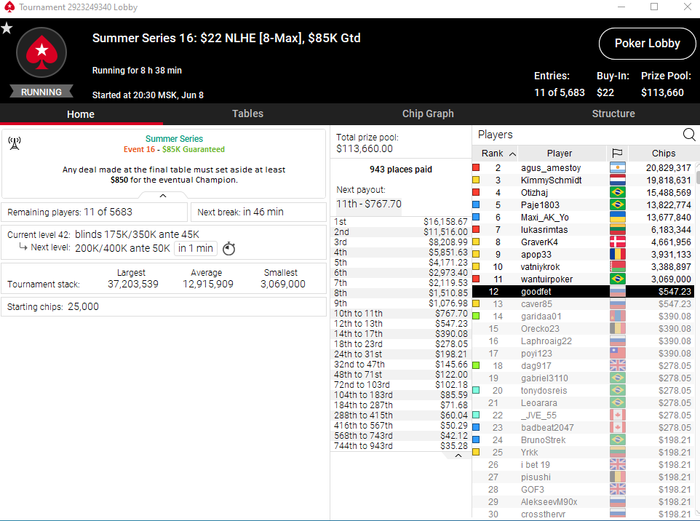Screen dimensions: 700x521
Task: Click the stopwatch timer icon
Action: click(x=229, y=248)
